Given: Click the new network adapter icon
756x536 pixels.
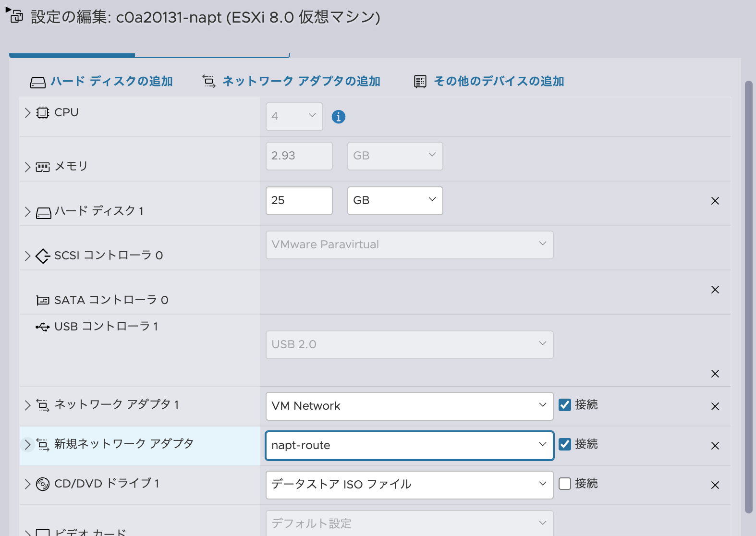Looking at the screenshot, I should pyautogui.click(x=43, y=445).
